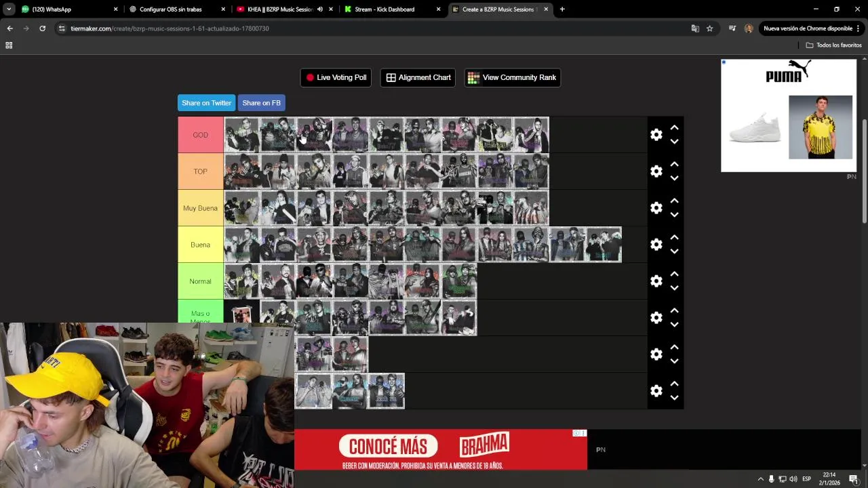Click Share on FB button
Viewport: 868px width, 488px height.
pyautogui.click(x=261, y=103)
